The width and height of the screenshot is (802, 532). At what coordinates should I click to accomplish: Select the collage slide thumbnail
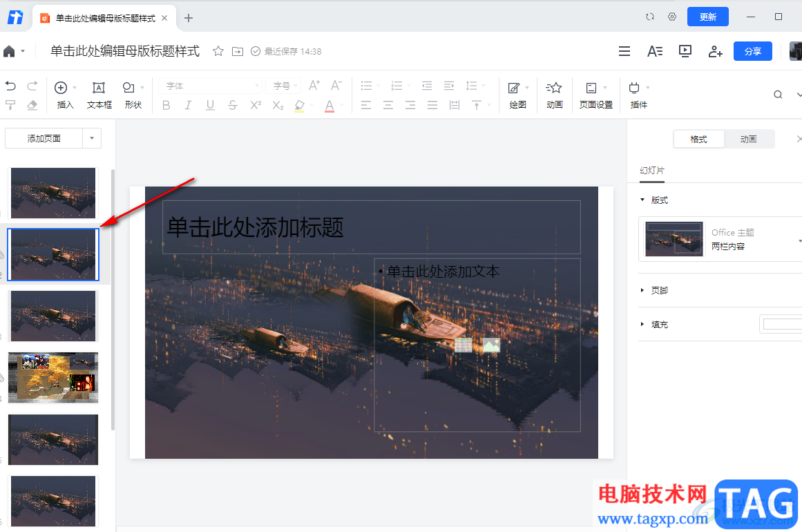coord(53,377)
